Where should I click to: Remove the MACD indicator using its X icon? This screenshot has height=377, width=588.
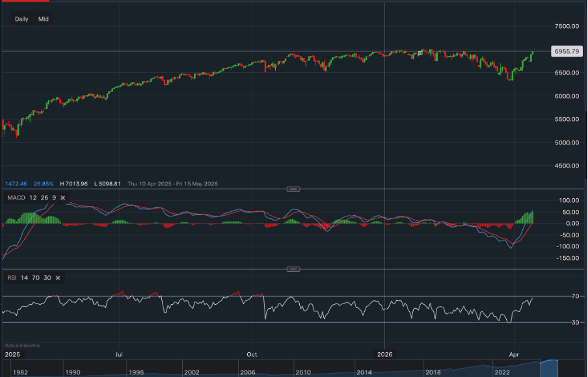coord(62,198)
